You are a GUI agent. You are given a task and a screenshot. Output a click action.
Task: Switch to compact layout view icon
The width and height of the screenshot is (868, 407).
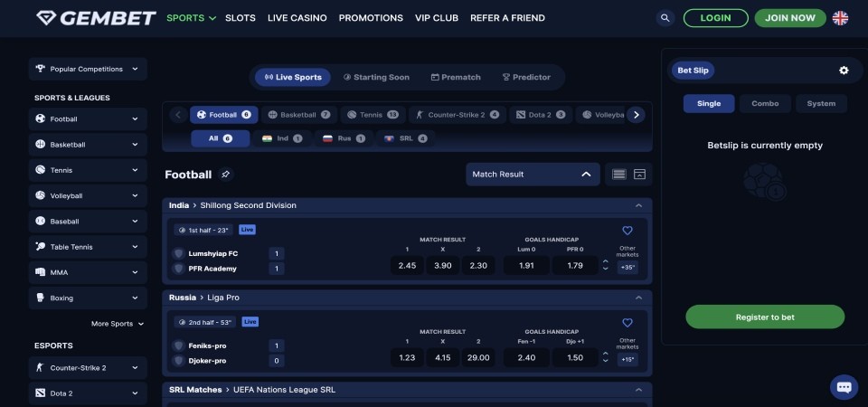pyautogui.click(x=639, y=175)
